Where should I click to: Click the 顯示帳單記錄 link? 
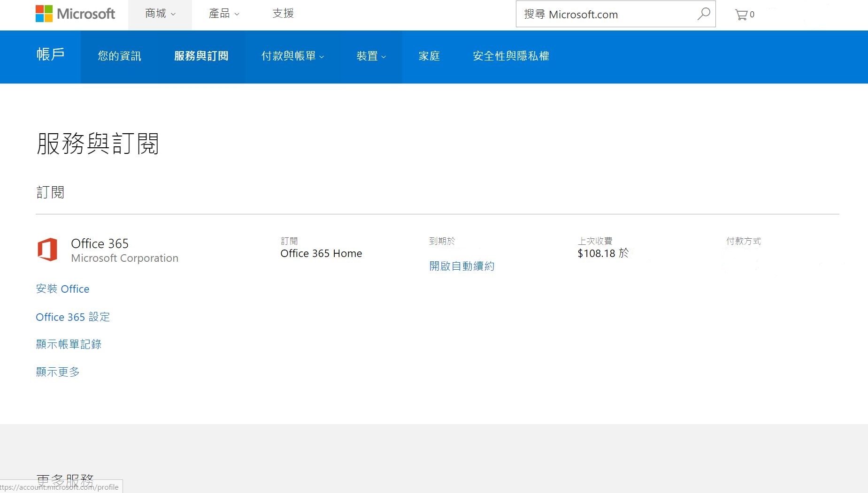69,344
